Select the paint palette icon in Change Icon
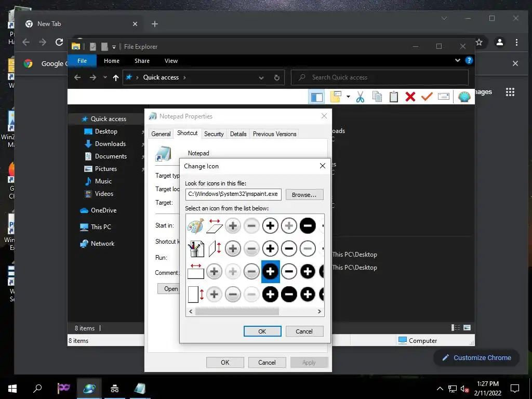This screenshot has width=532, height=399. coord(196,226)
